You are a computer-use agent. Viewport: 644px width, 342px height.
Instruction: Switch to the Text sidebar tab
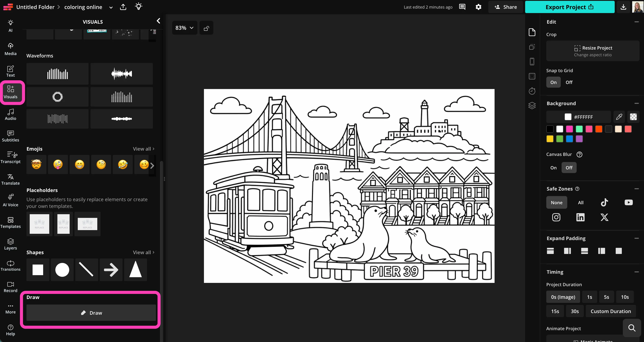(x=11, y=71)
